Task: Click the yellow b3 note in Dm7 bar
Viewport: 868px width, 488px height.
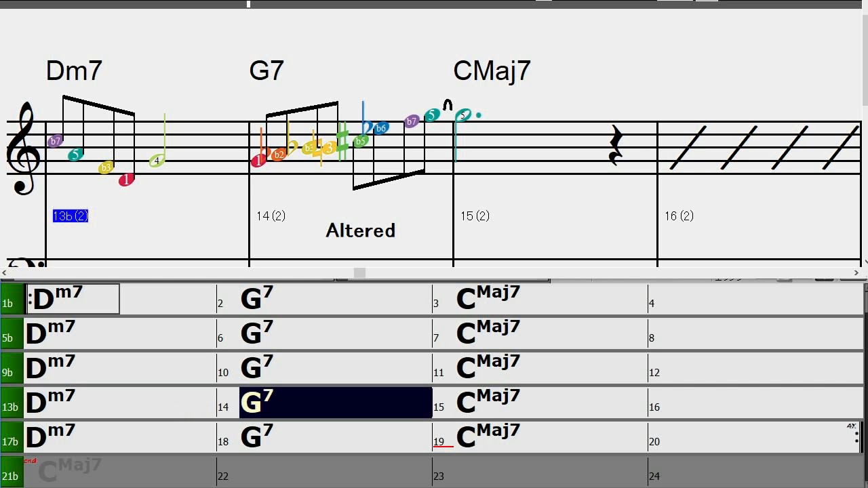Action: [106, 167]
